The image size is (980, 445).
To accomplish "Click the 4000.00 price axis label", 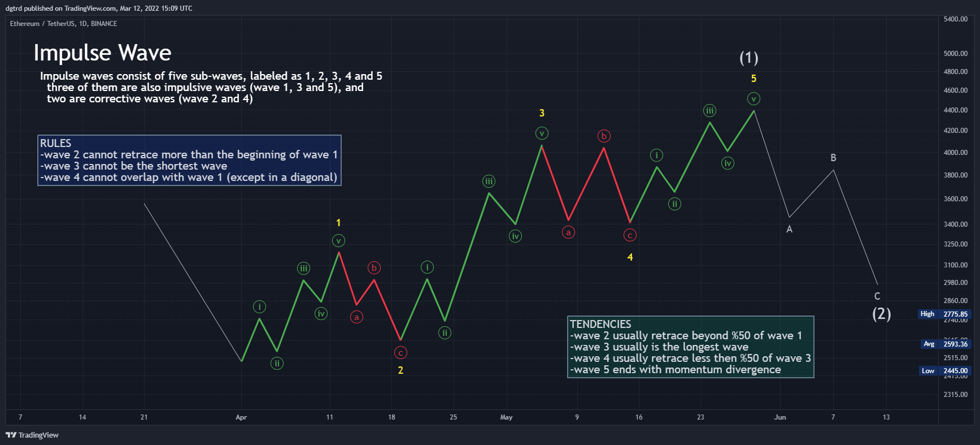I will tap(956, 153).
